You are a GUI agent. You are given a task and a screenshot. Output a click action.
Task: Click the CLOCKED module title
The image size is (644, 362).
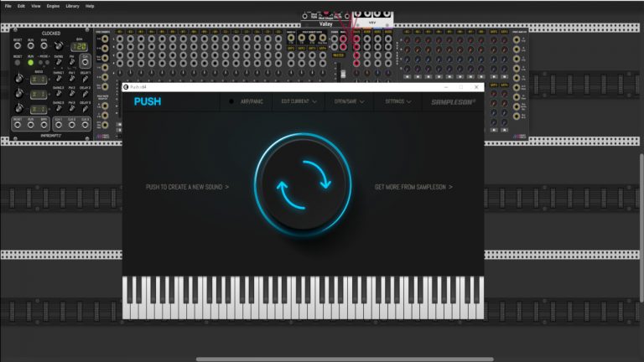[51, 34]
